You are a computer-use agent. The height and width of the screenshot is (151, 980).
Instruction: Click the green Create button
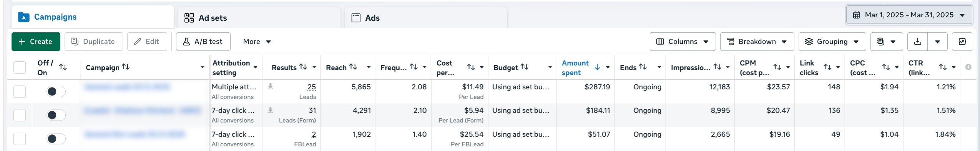click(x=36, y=42)
